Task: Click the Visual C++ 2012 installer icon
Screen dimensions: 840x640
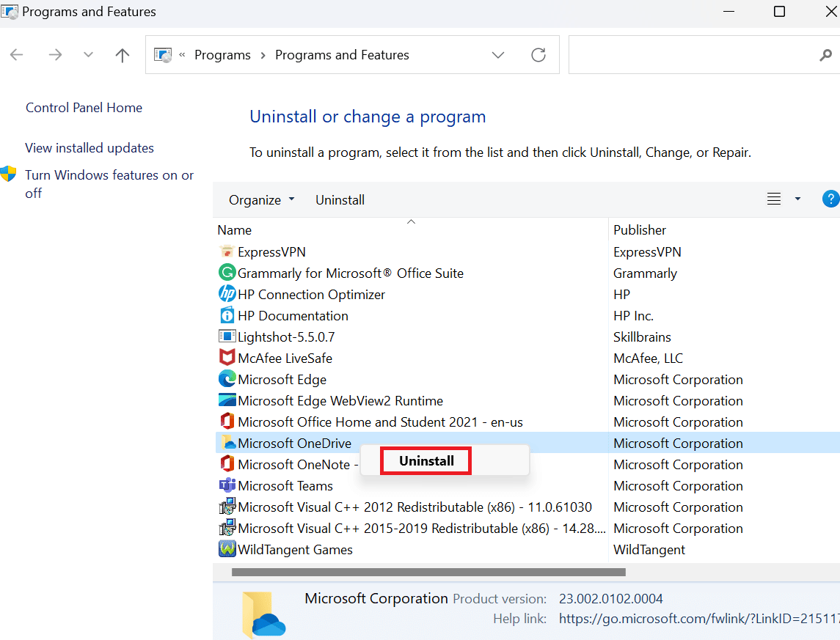Action: tap(227, 507)
